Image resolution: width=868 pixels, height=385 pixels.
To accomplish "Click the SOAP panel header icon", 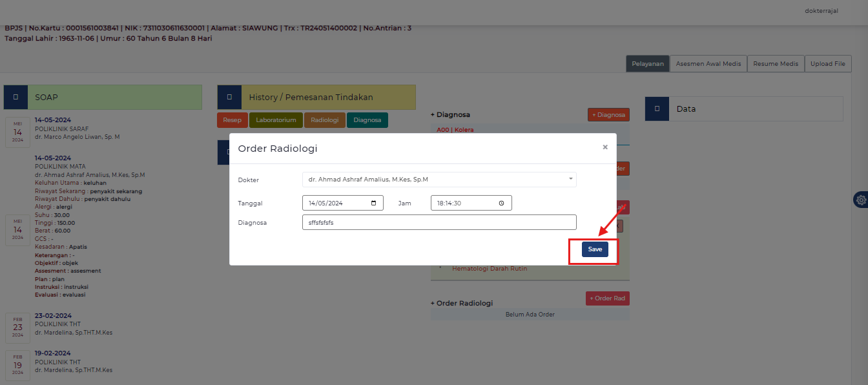I will 15,97.
